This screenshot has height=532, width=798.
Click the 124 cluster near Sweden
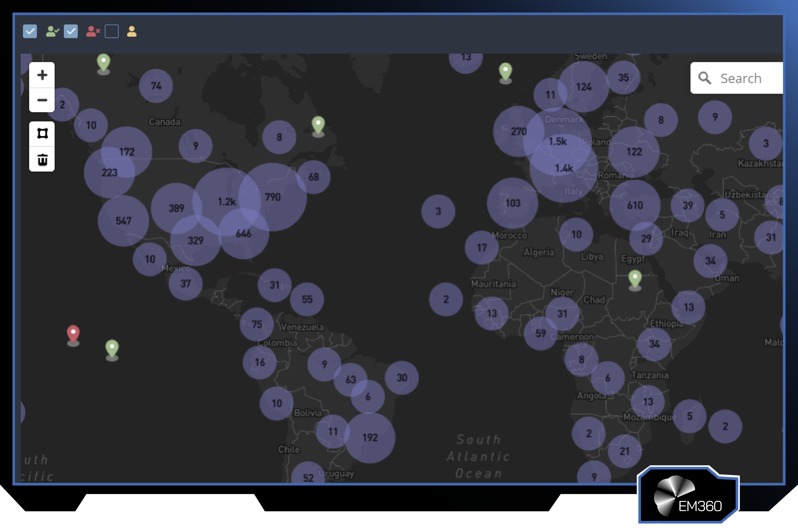tap(584, 87)
